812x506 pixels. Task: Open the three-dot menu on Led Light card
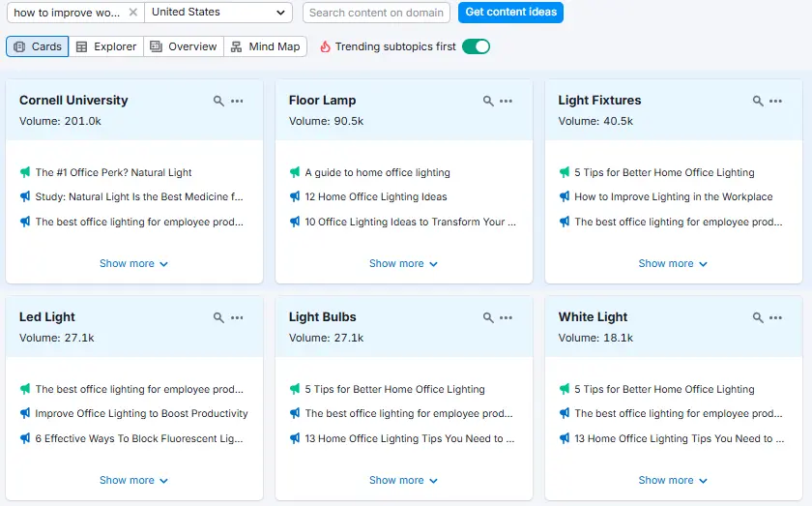coord(237,317)
